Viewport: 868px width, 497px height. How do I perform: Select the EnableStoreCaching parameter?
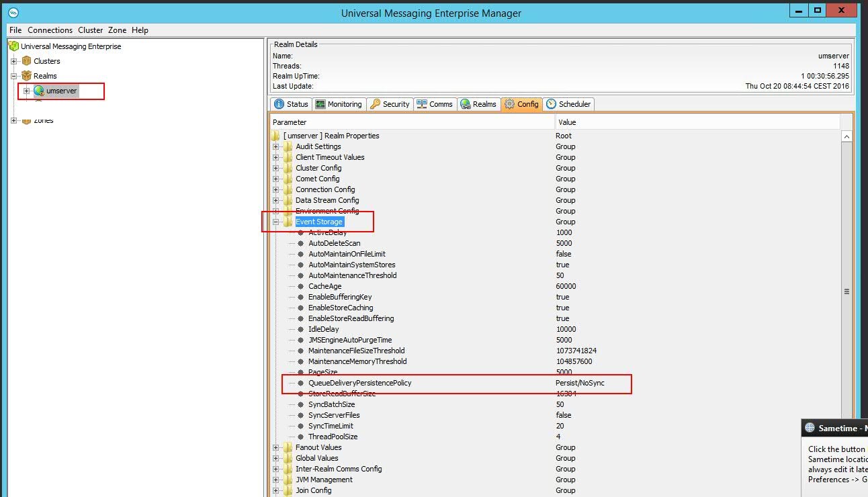(341, 308)
